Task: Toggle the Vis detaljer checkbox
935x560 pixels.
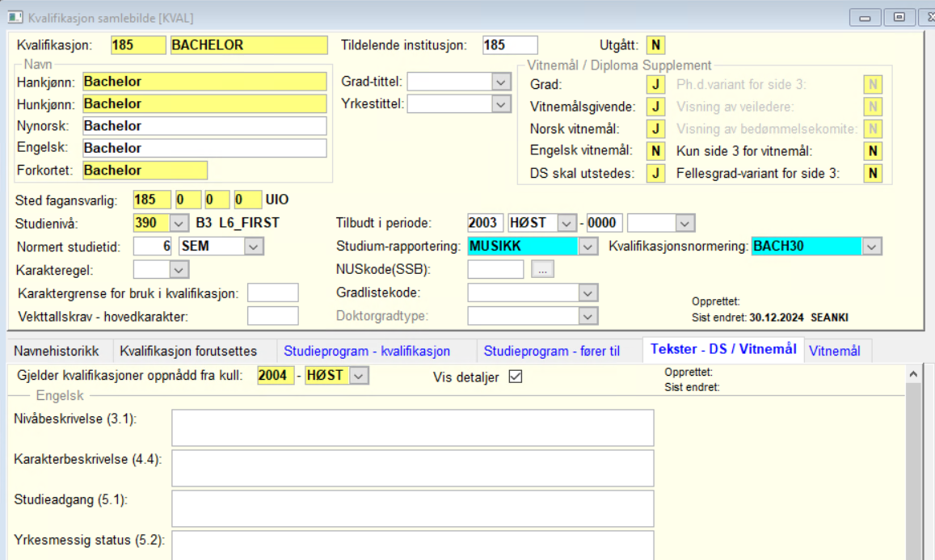Action: (x=516, y=377)
